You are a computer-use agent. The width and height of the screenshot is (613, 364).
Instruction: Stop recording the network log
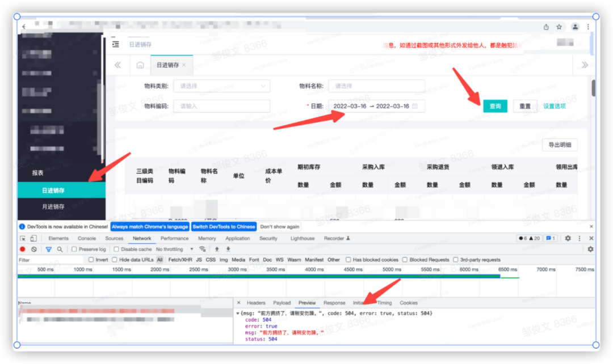pos(23,249)
